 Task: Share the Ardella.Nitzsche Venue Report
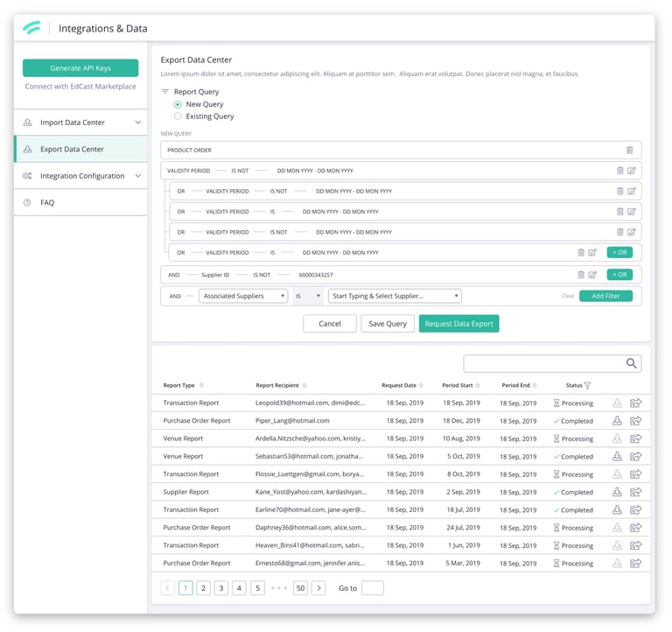635,439
